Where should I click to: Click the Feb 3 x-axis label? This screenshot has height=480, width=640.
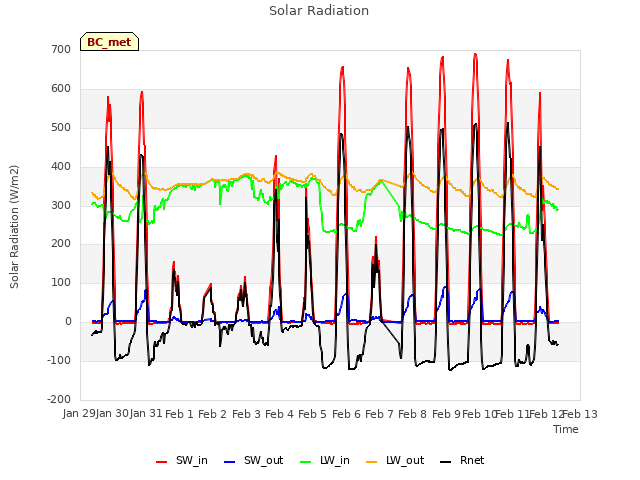click(246, 414)
